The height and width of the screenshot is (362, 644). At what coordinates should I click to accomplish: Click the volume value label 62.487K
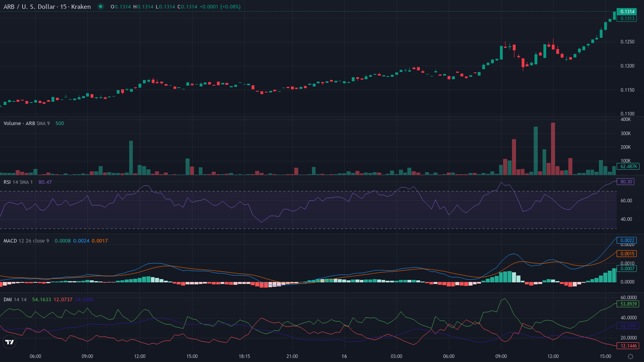pos(627,166)
